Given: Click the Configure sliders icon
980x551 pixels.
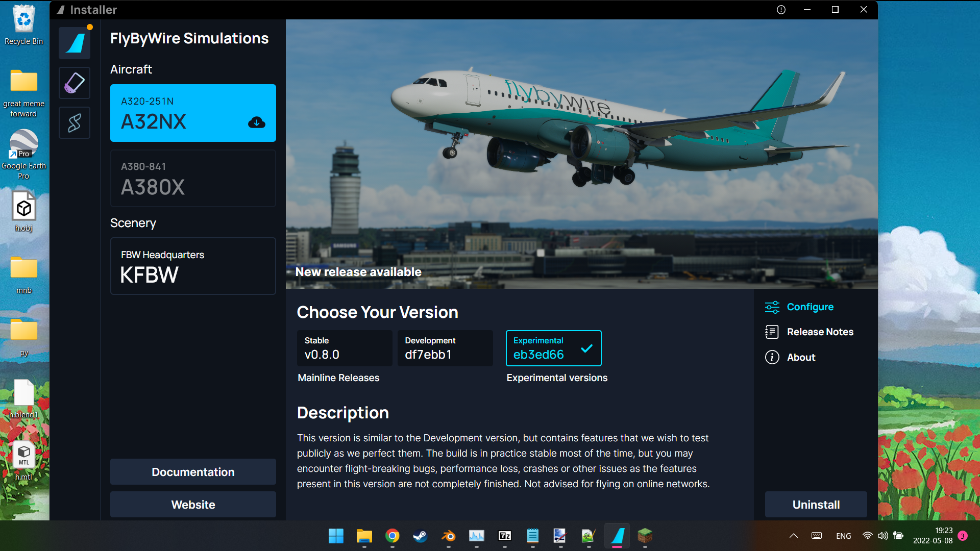Looking at the screenshot, I should (772, 307).
